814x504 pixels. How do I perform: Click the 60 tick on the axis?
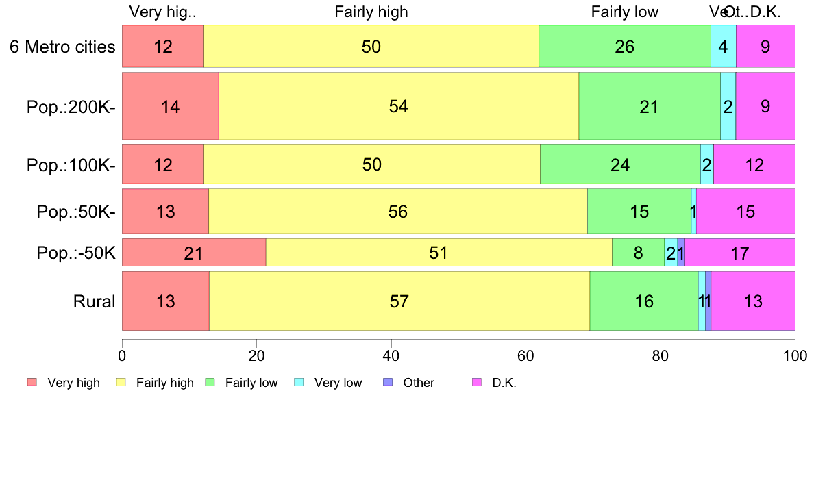click(x=526, y=355)
